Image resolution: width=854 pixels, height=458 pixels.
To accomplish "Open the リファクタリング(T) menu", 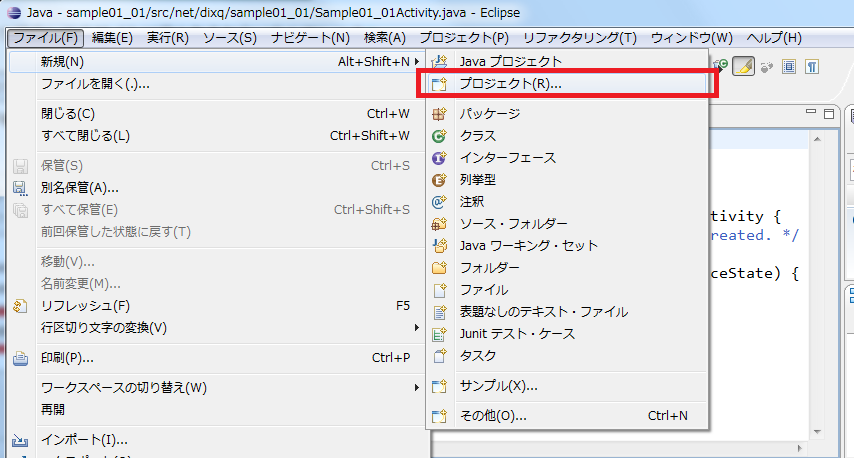I will pyautogui.click(x=580, y=38).
